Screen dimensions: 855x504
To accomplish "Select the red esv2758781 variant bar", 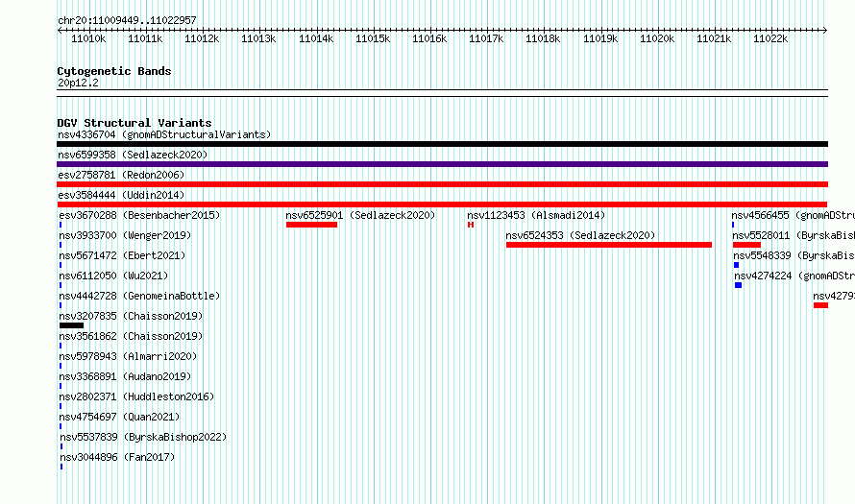I will click(x=442, y=184).
